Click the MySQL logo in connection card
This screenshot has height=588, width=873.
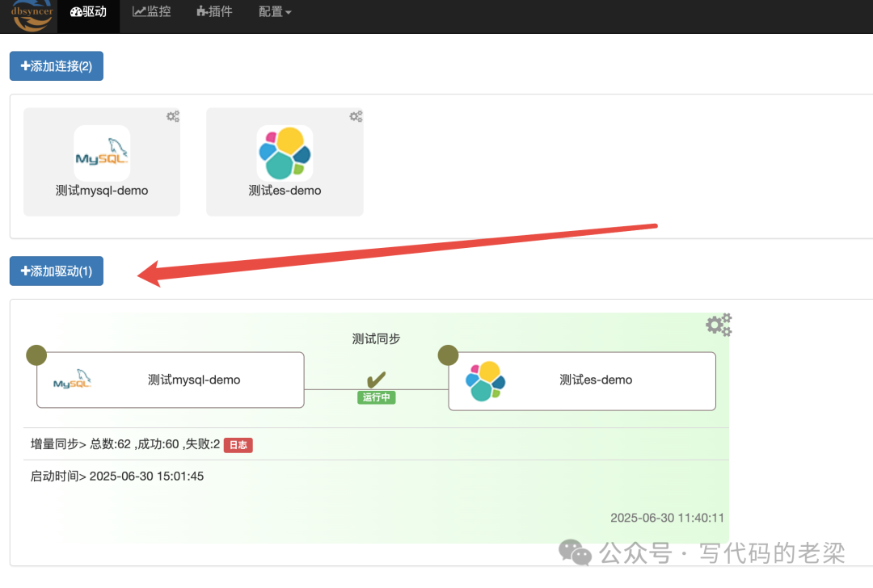click(x=102, y=153)
